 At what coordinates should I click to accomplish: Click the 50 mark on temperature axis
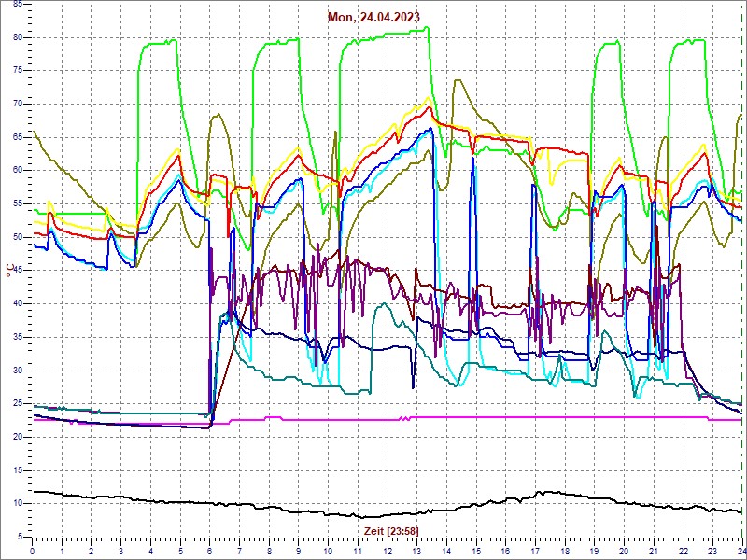[x=18, y=237]
